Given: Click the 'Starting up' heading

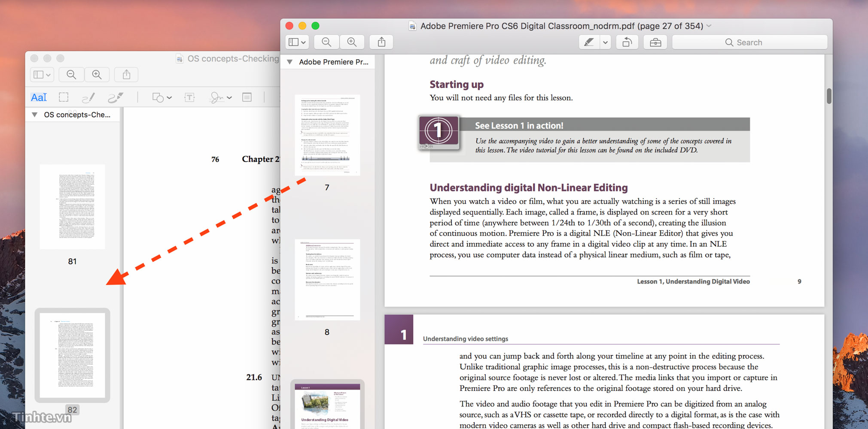Looking at the screenshot, I should (x=457, y=84).
